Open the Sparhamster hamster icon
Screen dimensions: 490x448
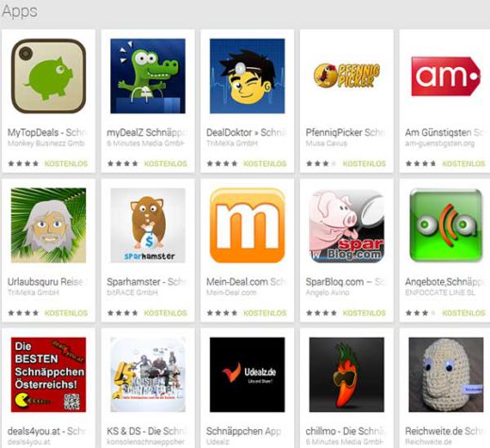pyautogui.click(x=148, y=225)
